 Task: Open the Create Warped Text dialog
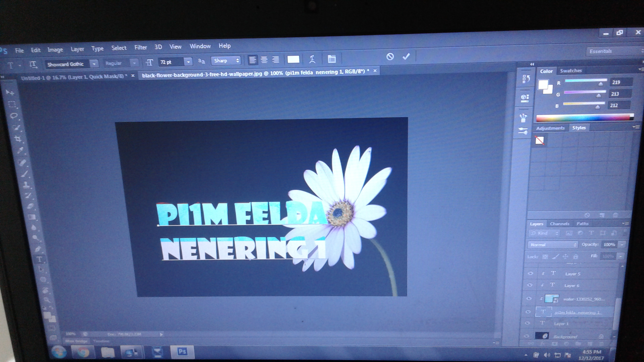tap(312, 59)
